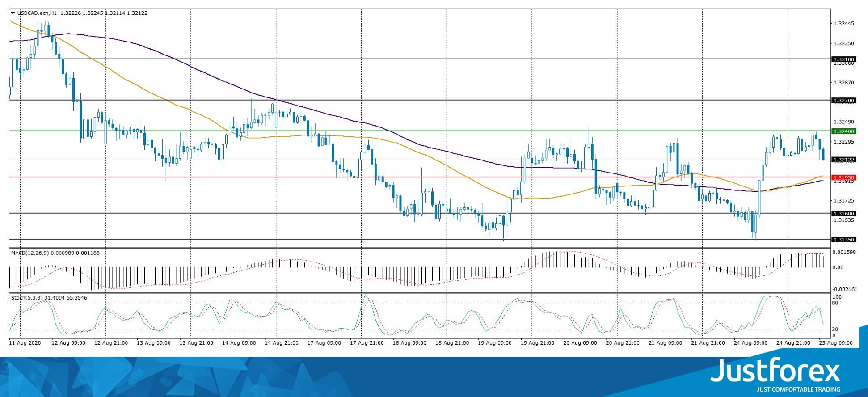
Task: Click the 1.32295 value on price axis
Action: [844, 142]
